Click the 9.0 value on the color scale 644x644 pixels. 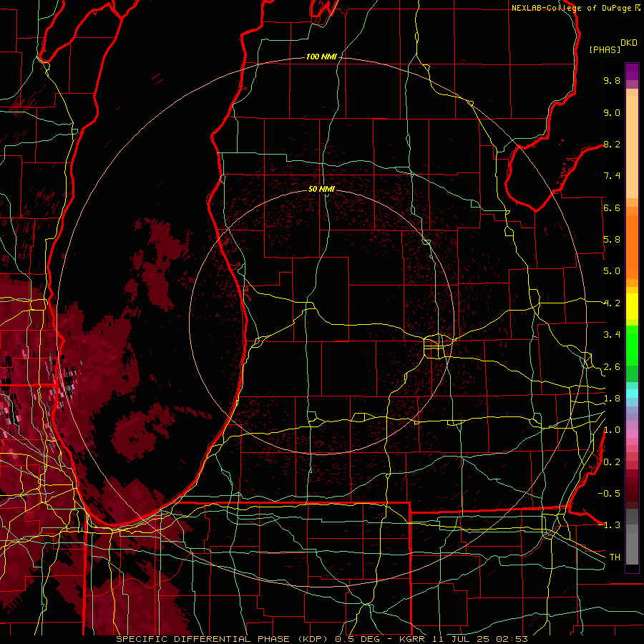coord(612,112)
